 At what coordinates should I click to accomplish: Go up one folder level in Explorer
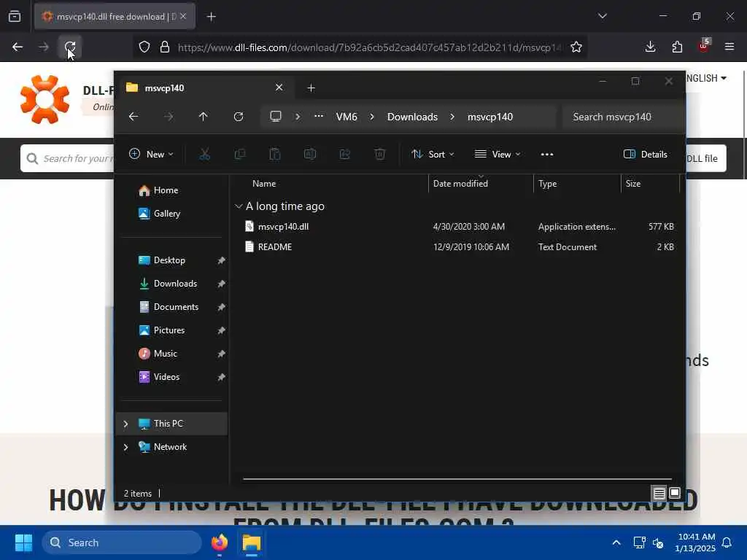[203, 117]
